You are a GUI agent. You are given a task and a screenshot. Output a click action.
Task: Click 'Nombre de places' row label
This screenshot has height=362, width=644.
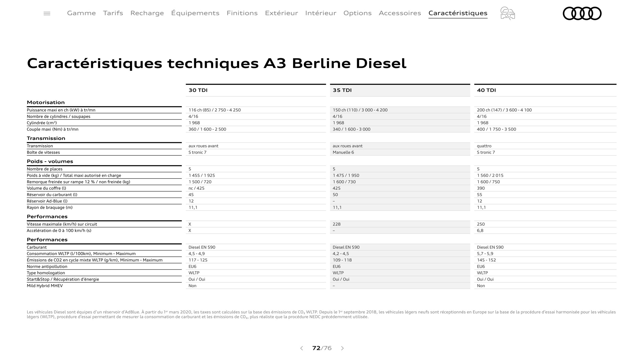(45, 169)
